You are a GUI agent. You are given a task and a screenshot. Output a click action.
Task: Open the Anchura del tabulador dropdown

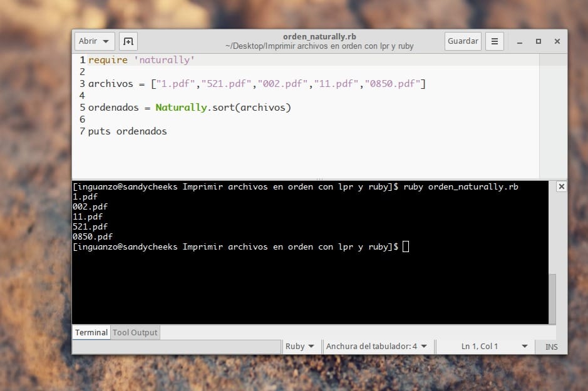[376, 347]
